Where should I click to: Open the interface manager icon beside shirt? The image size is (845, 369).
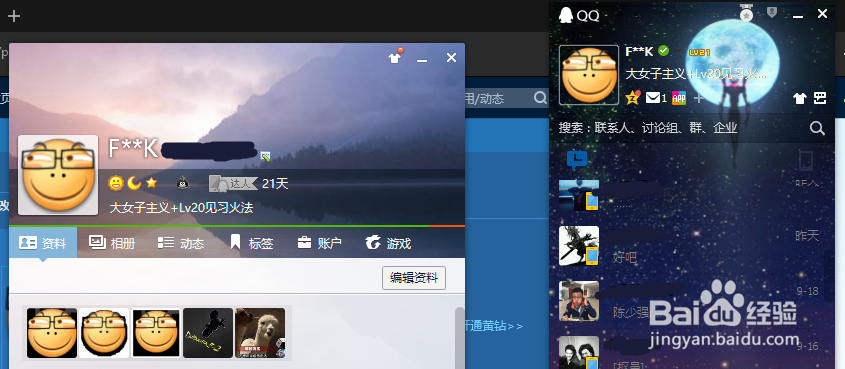(820, 98)
